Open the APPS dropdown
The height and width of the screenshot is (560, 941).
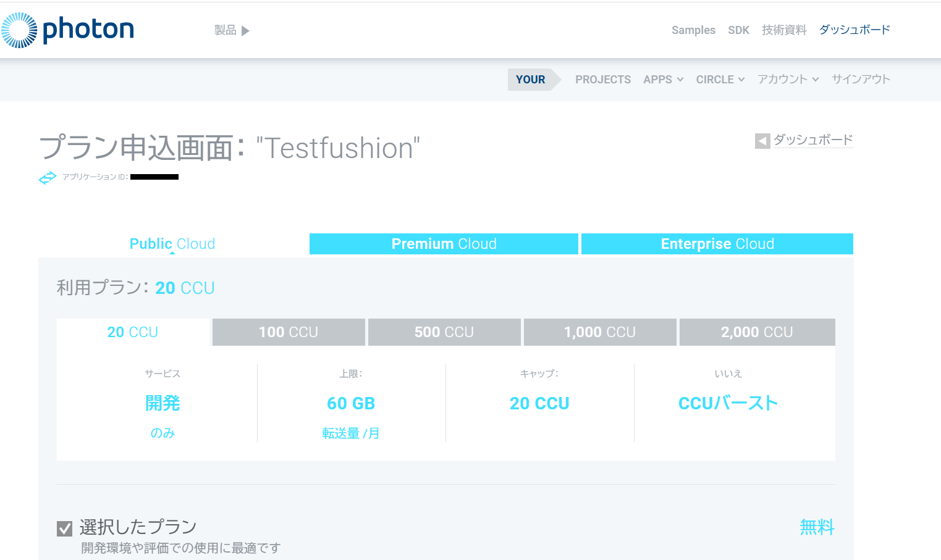pyautogui.click(x=663, y=80)
